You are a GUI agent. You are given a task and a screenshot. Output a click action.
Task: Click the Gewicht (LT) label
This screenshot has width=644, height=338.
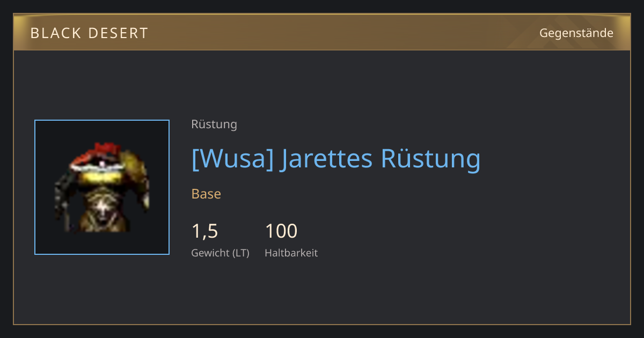[221, 253]
